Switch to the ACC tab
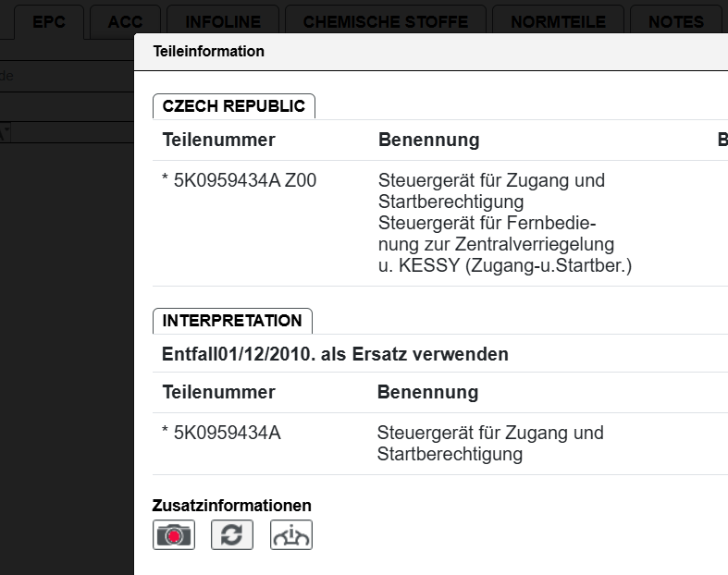 126,22
